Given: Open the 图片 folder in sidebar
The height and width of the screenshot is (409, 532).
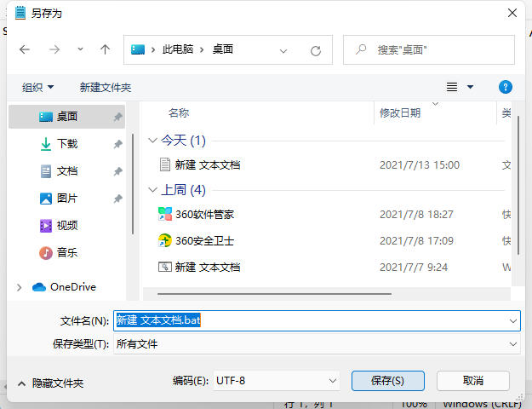Looking at the screenshot, I should coord(67,198).
